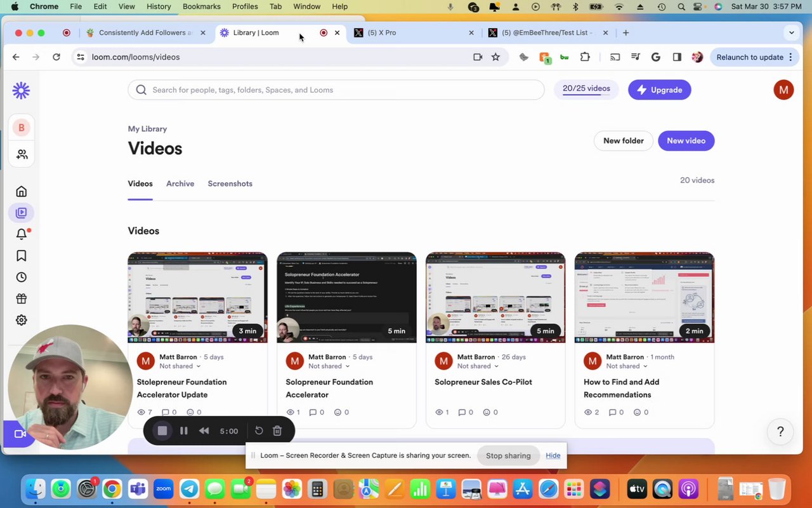Switch to Consistently Add Followers tab

coord(145,32)
